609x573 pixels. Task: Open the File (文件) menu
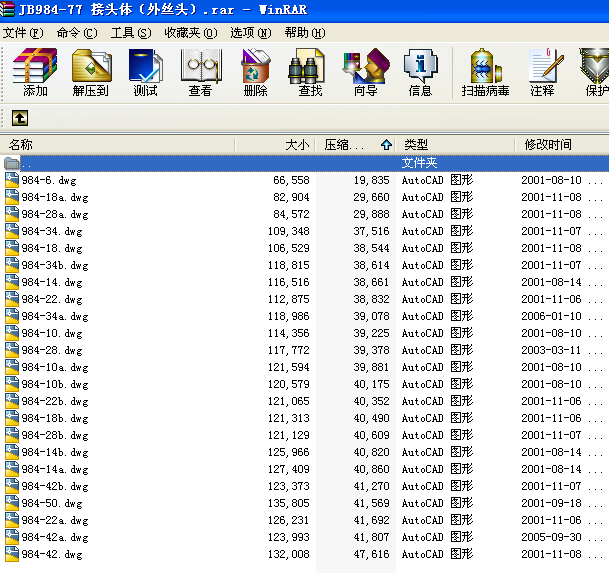pos(23,33)
